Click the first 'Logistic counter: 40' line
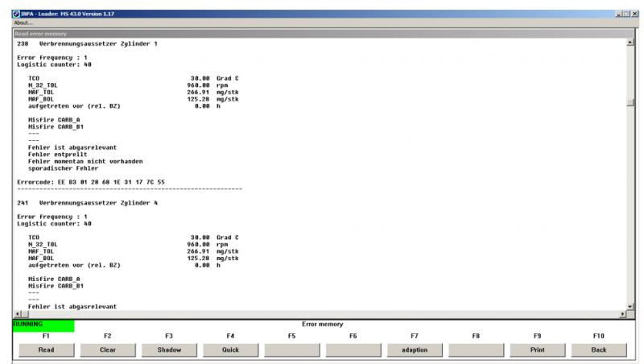This screenshot has height=364, width=644. pyautogui.click(x=54, y=64)
